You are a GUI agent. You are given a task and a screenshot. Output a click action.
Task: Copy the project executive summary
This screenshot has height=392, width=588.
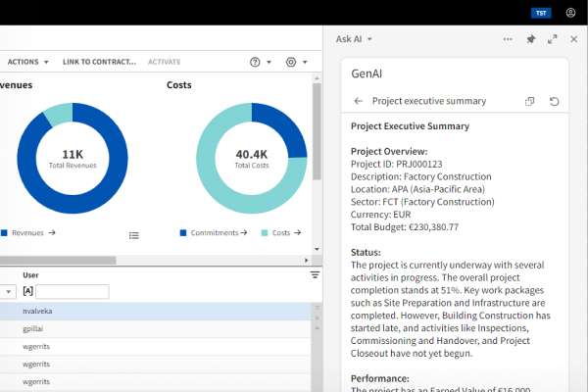[530, 101]
